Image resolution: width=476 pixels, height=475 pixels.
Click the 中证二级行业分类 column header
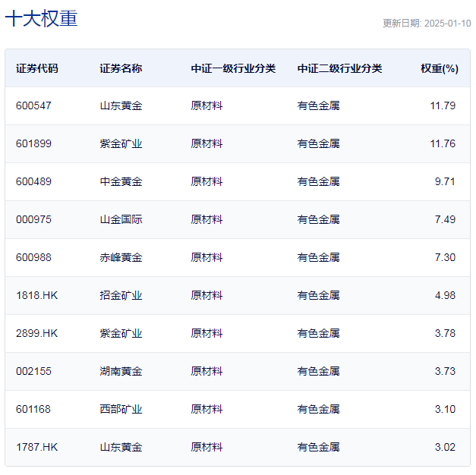tap(339, 68)
